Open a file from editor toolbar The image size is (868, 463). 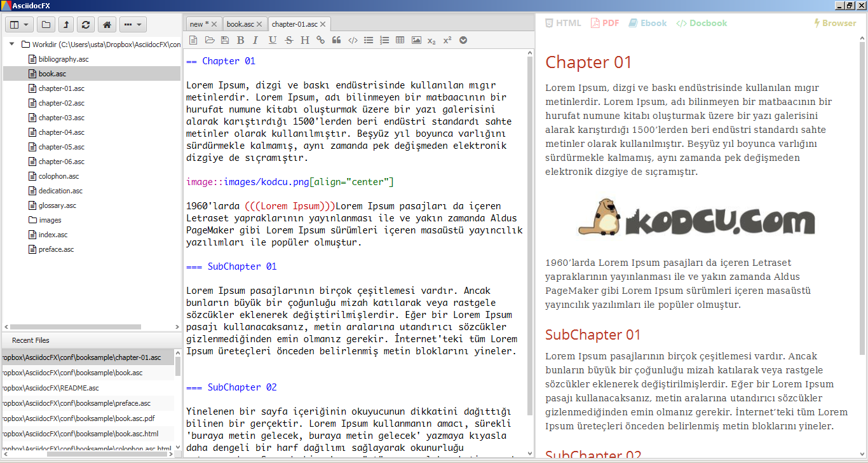pos(209,40)
